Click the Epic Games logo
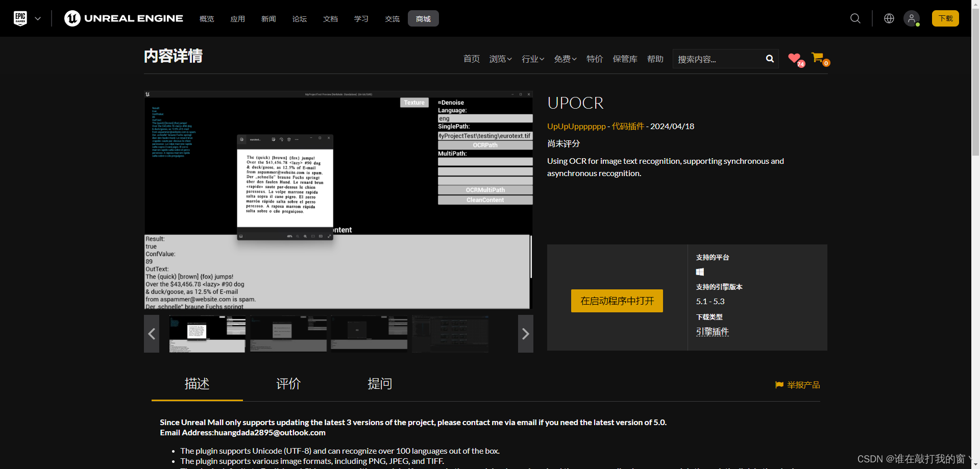This screenshot has height=469, width=980. click(20, 18)
